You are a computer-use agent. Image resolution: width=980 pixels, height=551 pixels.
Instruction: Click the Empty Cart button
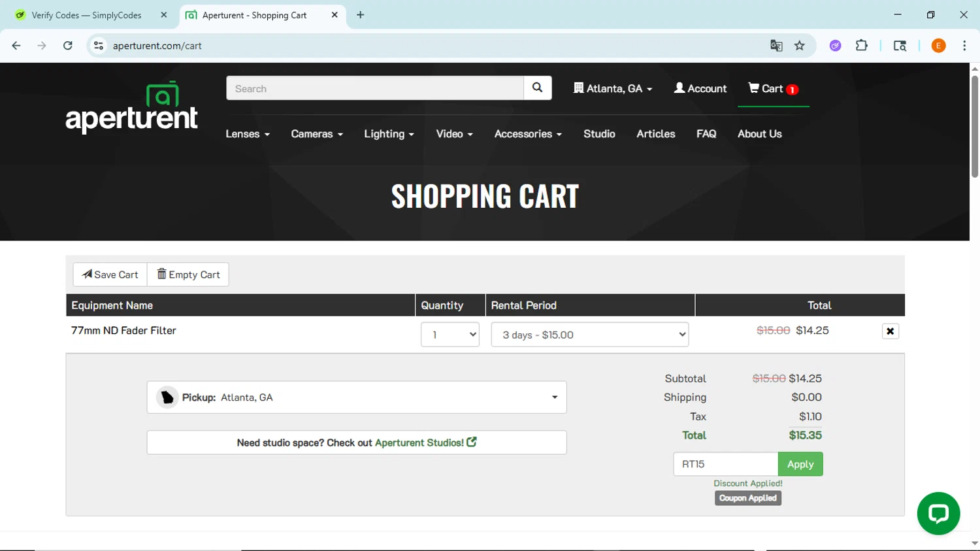pyautogui.click(x=188, y=275)
